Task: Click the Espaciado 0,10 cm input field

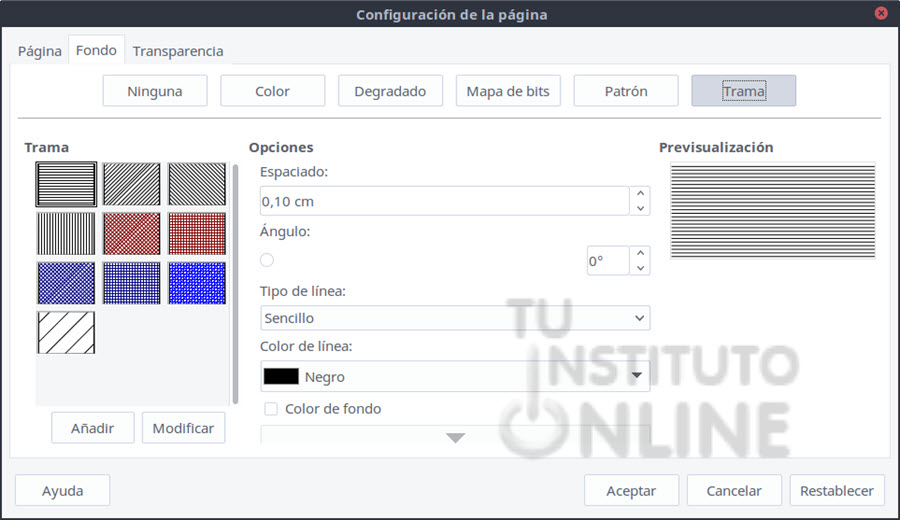Action: click(445, 201)
